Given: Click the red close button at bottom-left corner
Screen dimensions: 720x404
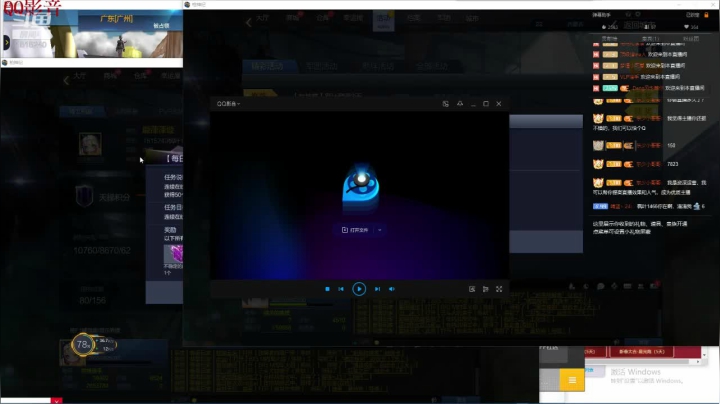Looking at the screenshot, I should click(56, 401).
